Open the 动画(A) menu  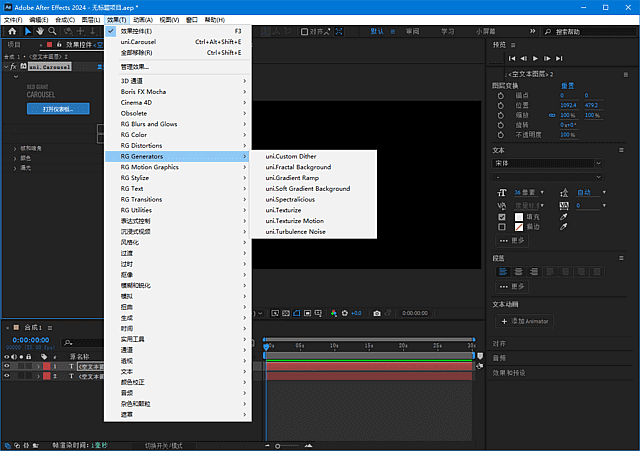[x=143, y=19]
